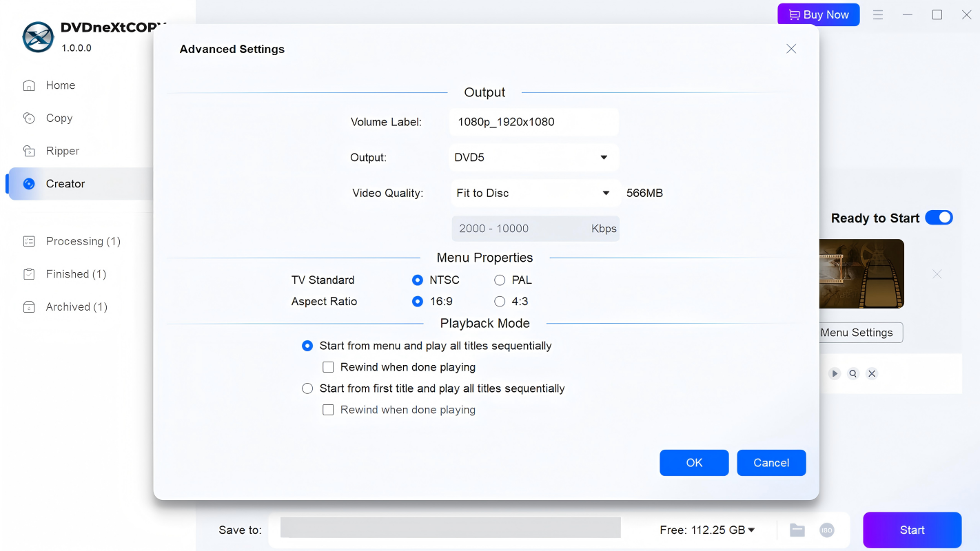This screenshot has width=980, height=551.
Task: Close the Advanced Settings dialog with X
Action: coord(791,49)
